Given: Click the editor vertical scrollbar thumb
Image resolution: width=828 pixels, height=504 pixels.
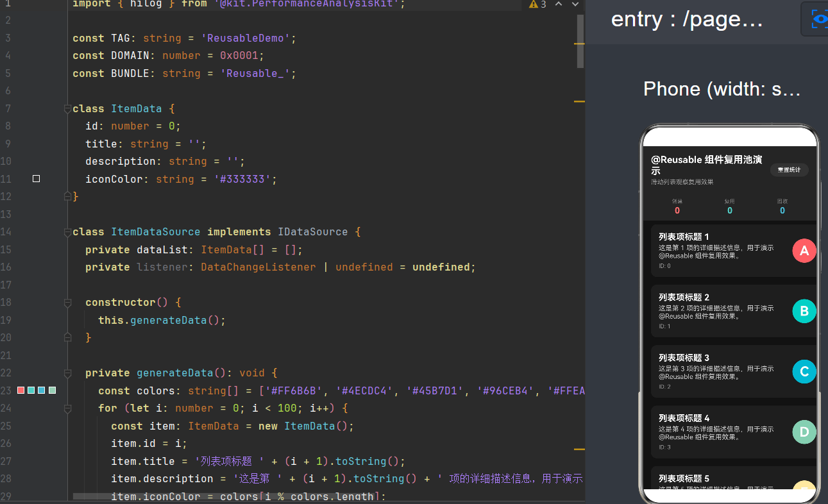Looking at the screenshot, I should click(x=580, y=41).
